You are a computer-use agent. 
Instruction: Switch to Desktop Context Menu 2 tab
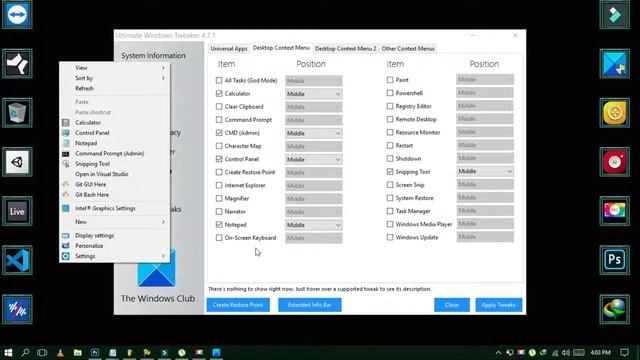[x=345, y=49]
